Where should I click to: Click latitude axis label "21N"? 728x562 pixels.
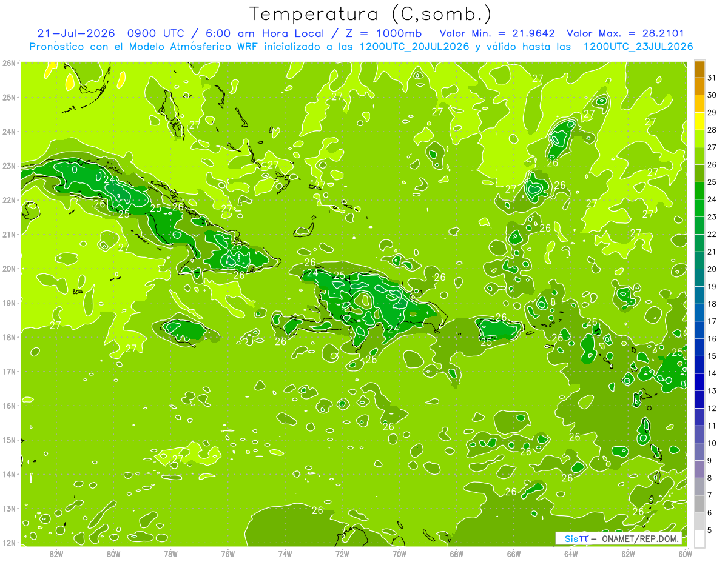9,234
